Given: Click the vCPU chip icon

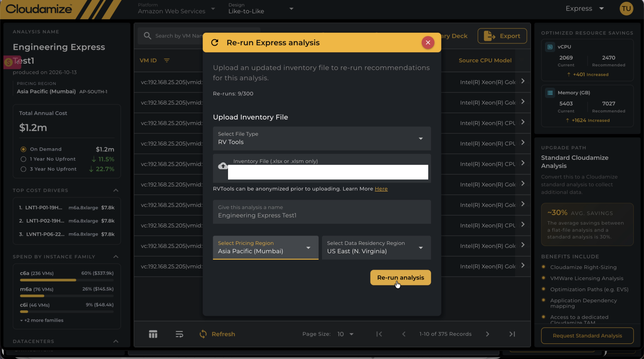Looking at the screenshot, I should point(550,47).
